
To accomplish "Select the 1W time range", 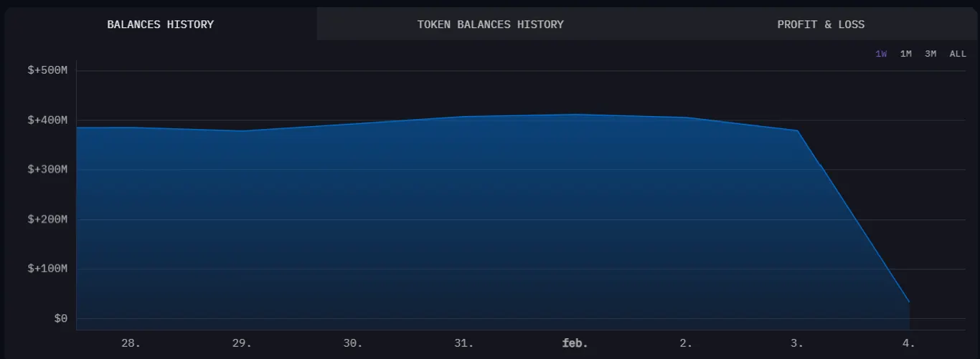I will point(881,54).
